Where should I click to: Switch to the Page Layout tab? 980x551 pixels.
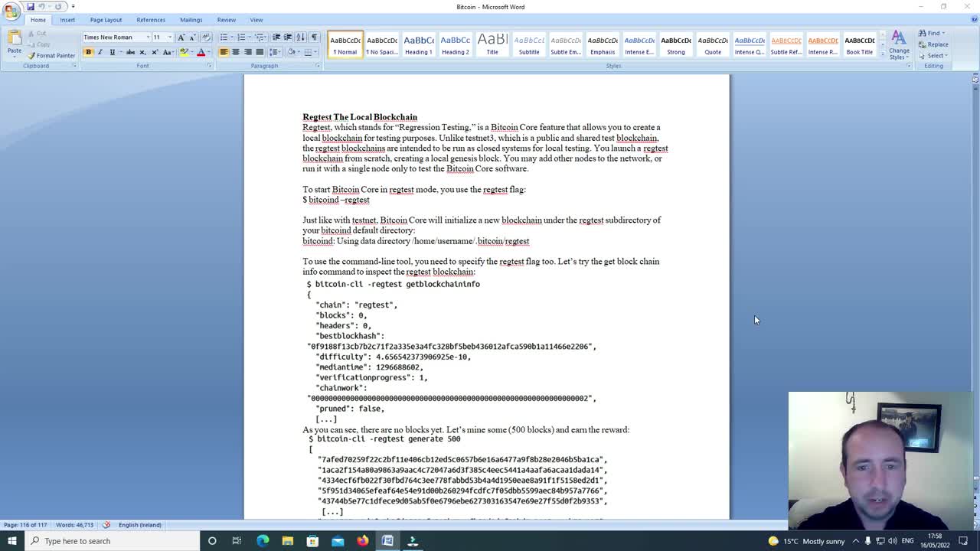tap(106, 20)
